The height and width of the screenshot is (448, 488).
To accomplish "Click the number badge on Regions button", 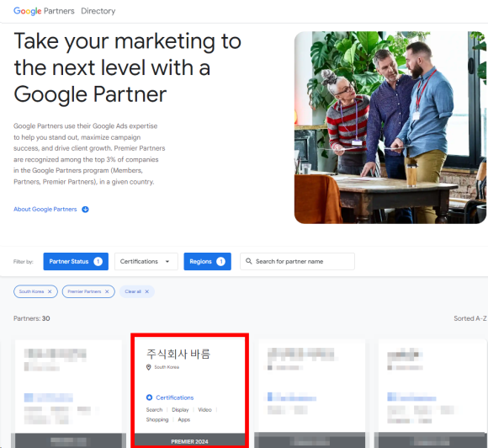I will point(220,261).
